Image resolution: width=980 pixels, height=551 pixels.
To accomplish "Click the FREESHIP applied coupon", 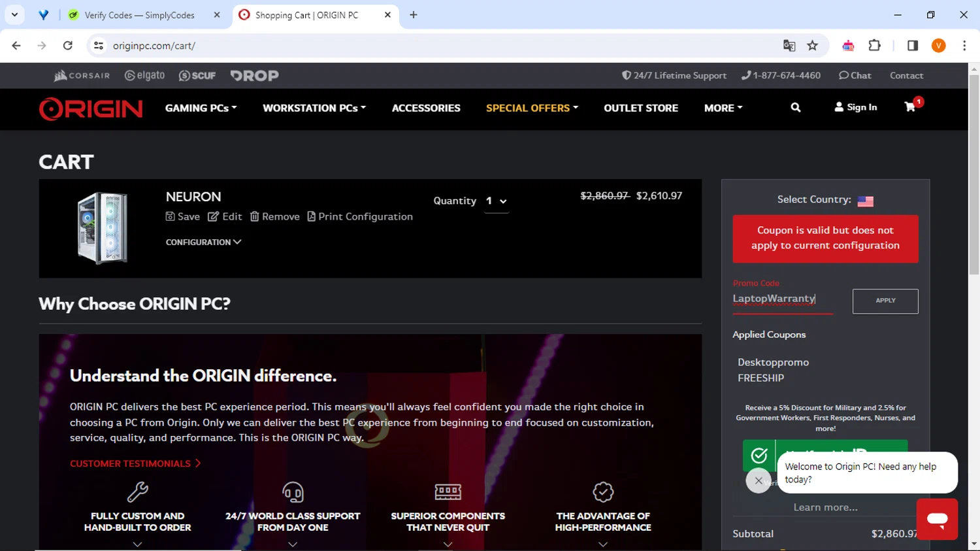I will pos(760,378).
